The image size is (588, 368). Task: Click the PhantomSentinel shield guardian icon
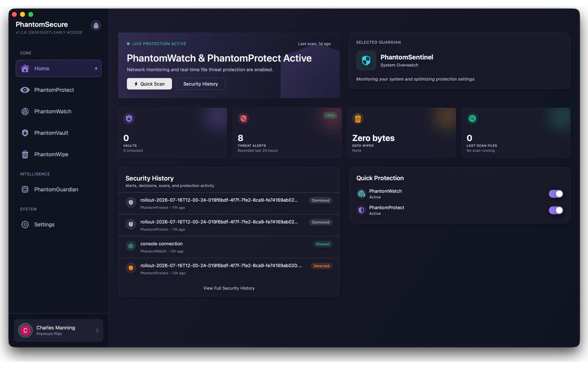point(366,60)
